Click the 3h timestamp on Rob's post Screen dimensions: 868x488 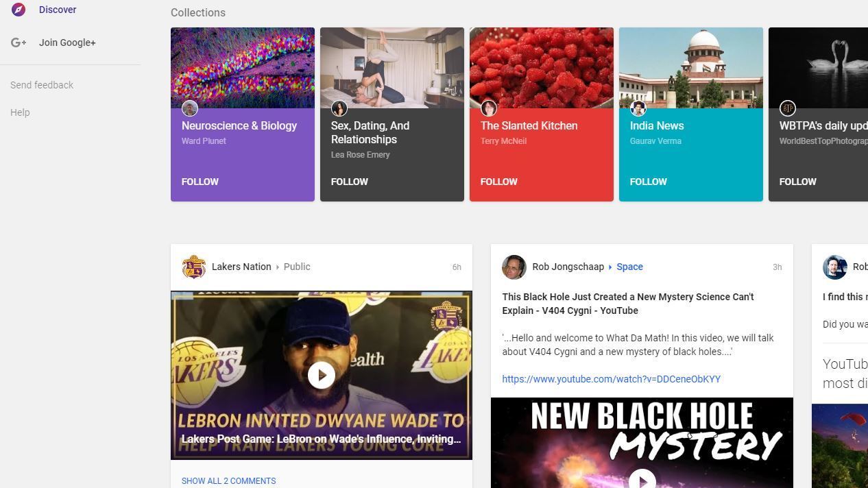click(777, 267)
